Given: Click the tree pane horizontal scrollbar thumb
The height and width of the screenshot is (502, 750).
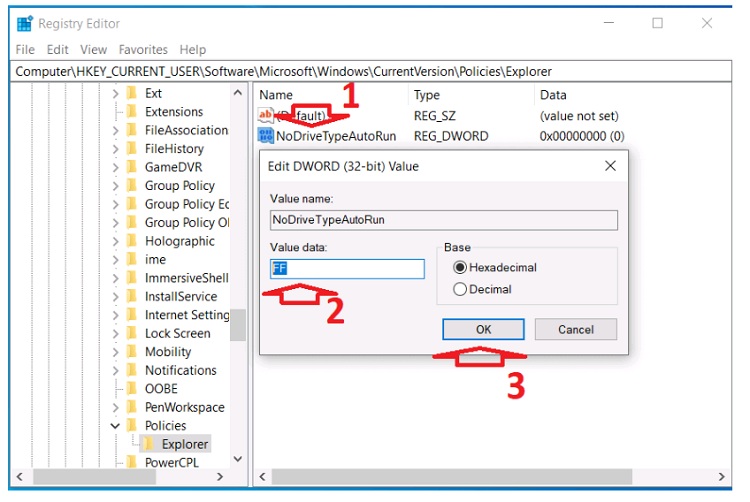Looking at the screenshot, I should tap(94, 476).
